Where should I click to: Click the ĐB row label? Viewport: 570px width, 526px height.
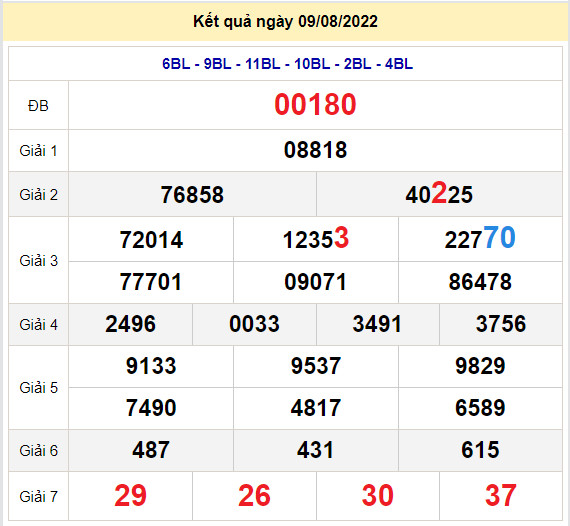(38, 106)
